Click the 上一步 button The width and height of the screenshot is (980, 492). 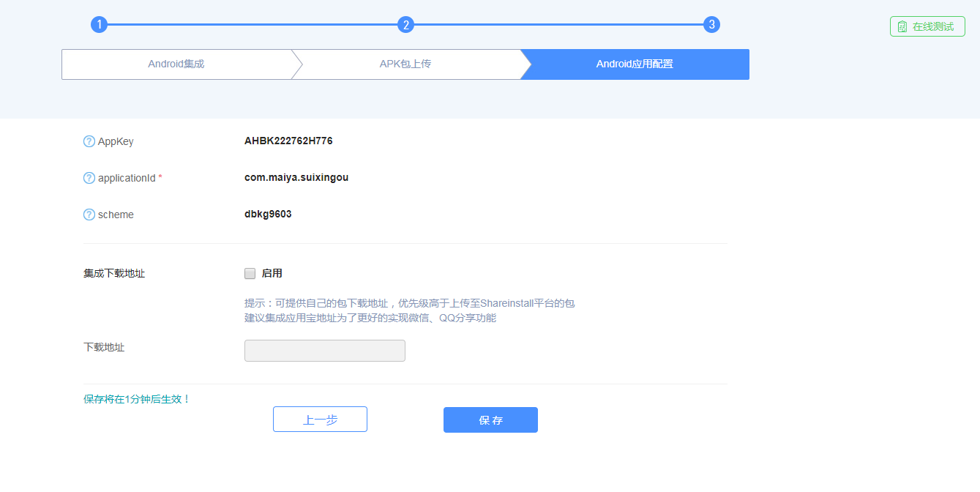(x=320, y=419)
